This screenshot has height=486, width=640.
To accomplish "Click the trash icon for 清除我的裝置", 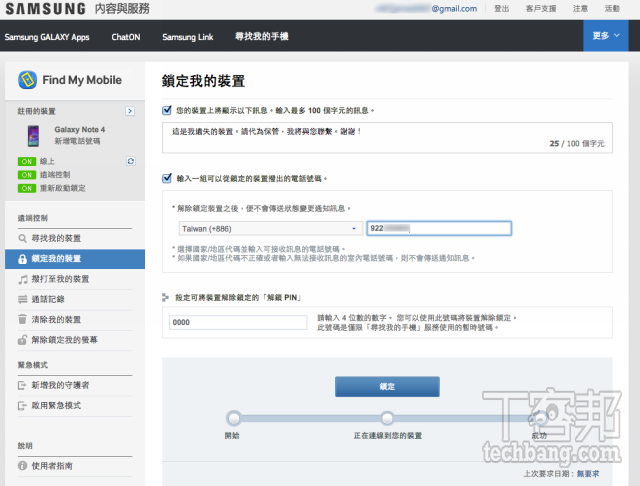I will pos(22,320).
